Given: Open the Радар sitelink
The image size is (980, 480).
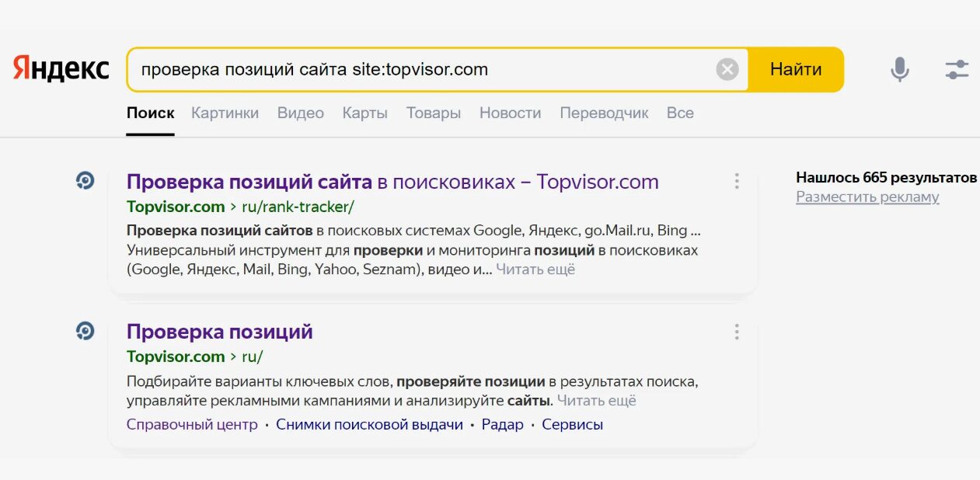Looking at the screenshot, I should pyautogui.click(x=502, y=425).
